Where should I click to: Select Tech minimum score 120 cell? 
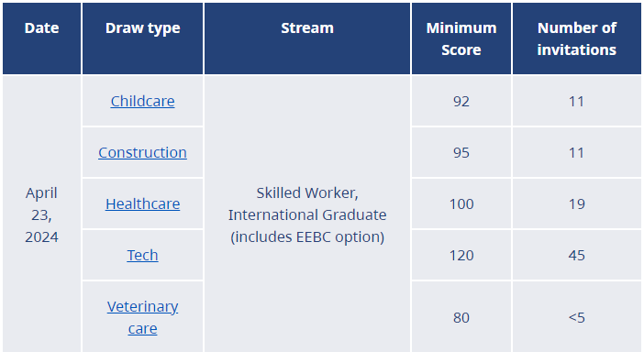[461, 255]
